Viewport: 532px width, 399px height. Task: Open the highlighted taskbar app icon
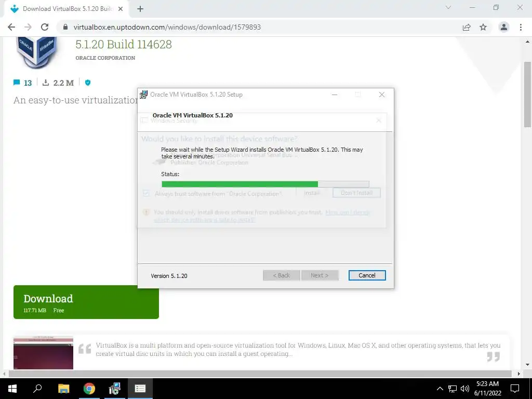[140, 389]
